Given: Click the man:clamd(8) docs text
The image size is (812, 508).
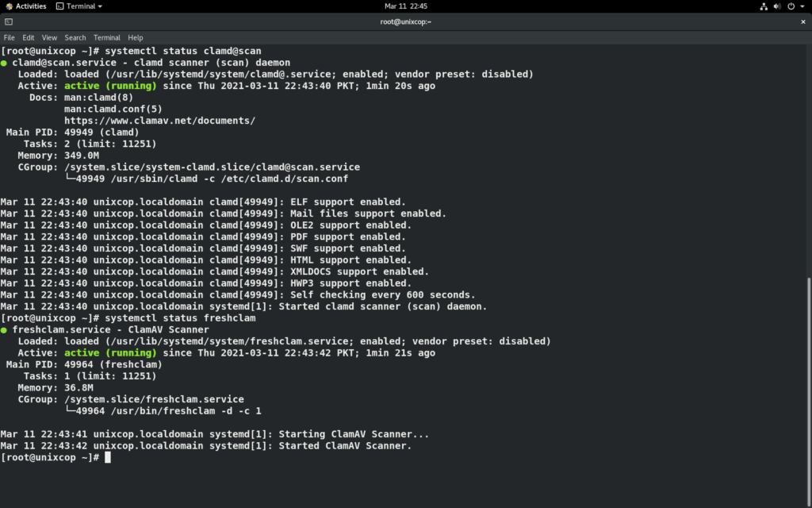Looking at the screenshot, I should pyautogui.click(x=98, y=98).
